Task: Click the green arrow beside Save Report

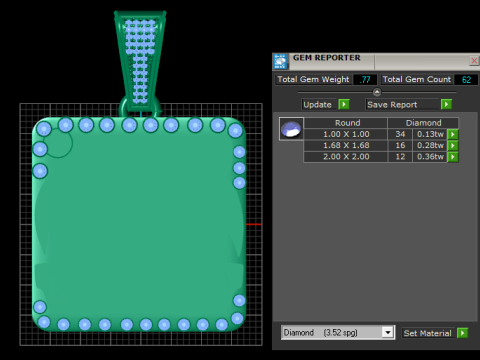Action: 446,105
